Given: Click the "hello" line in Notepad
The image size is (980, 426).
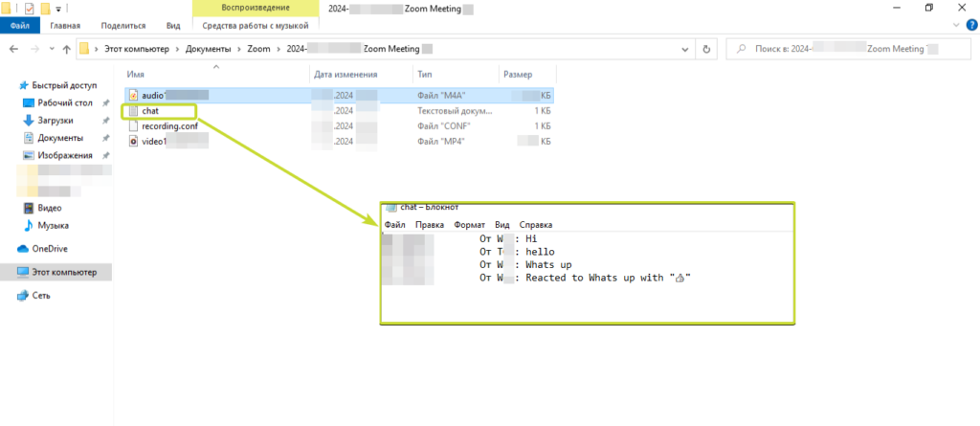Looking at the screenshot, I should pyautogui.click(x=540, y=252).
